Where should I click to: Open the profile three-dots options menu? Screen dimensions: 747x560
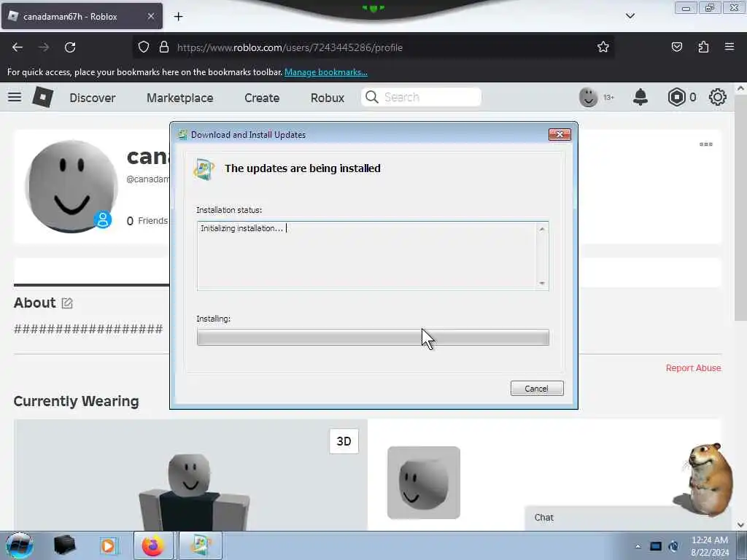(x=705, y=144)
